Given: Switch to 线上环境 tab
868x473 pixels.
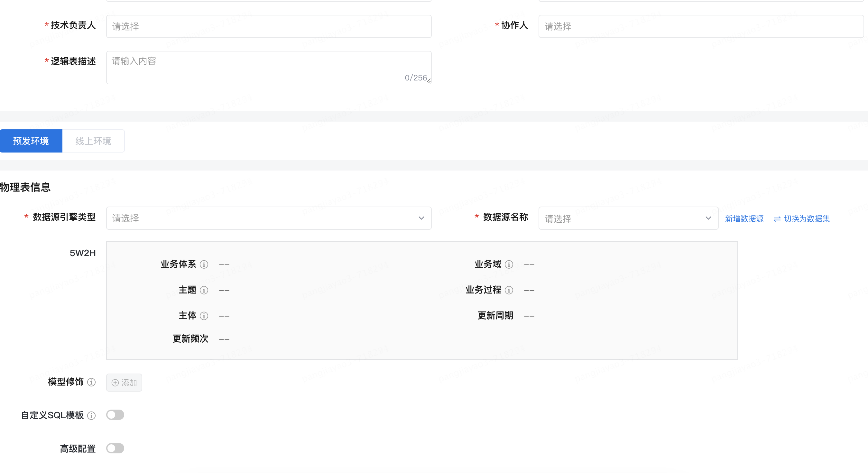Looking at the screenshot, I should (93, 141).
